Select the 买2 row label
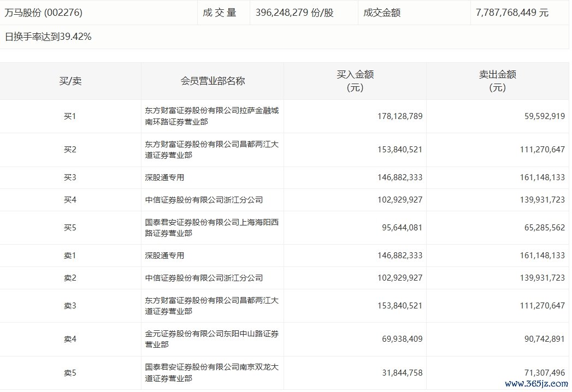The width and height of the screenshot is (572, 392). (70, 150)
